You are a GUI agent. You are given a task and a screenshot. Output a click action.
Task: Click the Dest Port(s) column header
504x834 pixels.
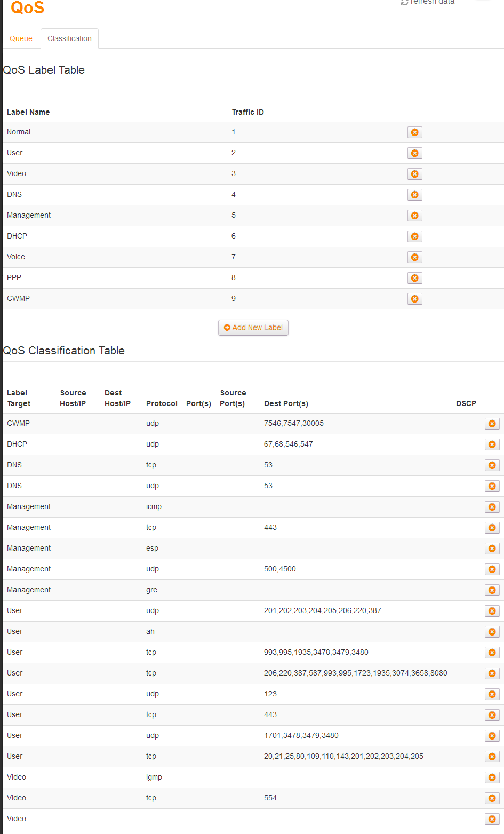point(286,403)
